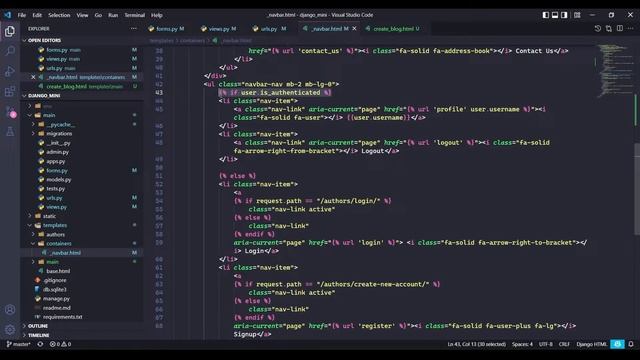Change indentation via Spaces: 4
The height and width of the screenshot is (360, 640).
coord(522,344)
